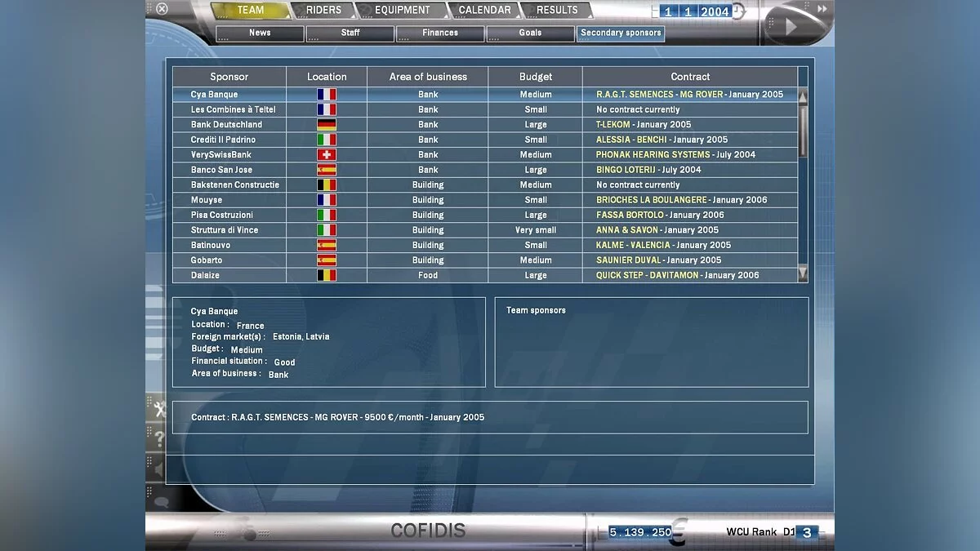
Task: Sort by the Budget column header
Action: pos(536,77)
